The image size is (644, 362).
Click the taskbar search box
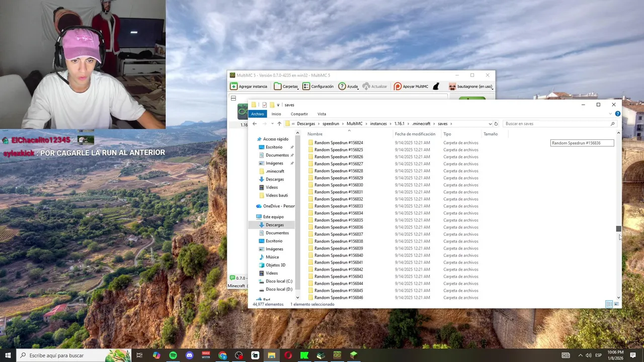pos(73,355)
